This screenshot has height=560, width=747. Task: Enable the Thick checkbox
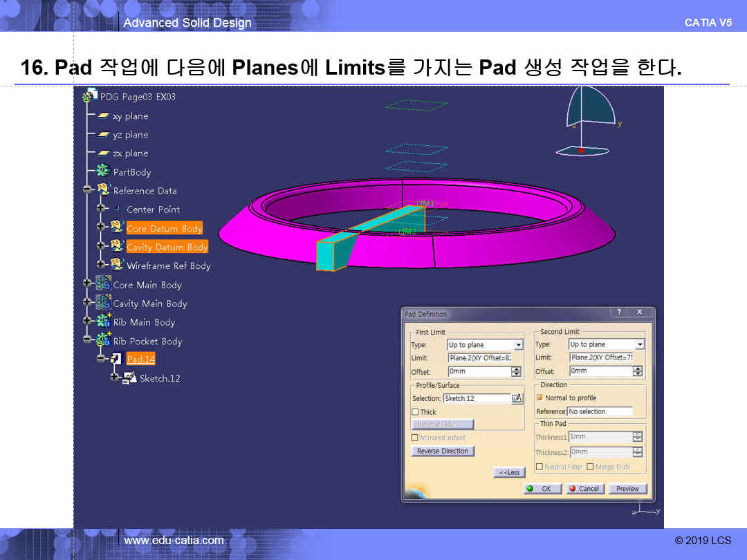(x=415, y=412)
